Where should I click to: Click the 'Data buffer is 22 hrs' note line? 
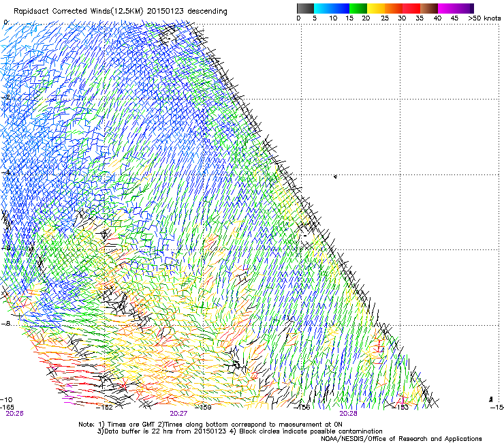coord(240,431)
